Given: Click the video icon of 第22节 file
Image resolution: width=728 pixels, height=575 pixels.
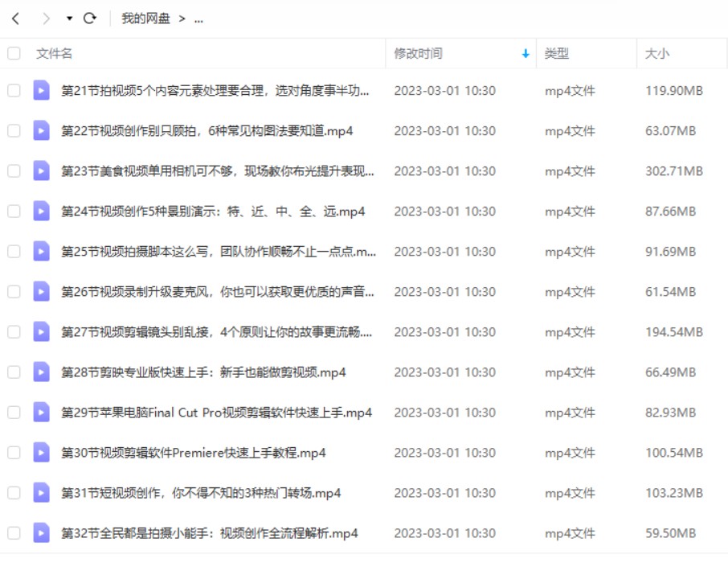Looking at the screenshot, I should click(x=41, y=130).
